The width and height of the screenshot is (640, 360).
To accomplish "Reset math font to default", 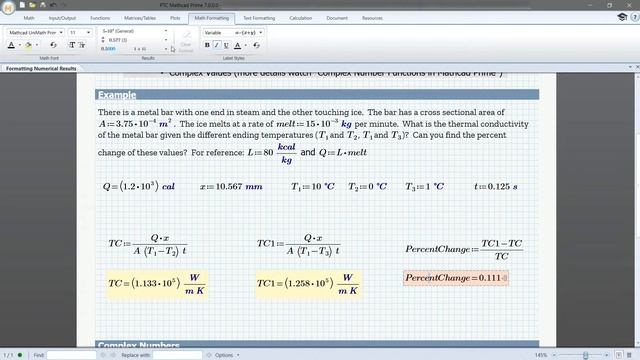I will (53, 45).
